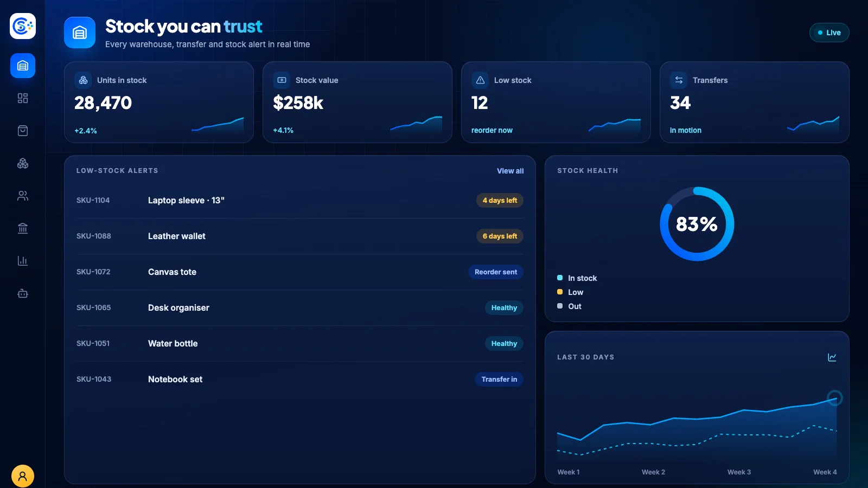Select the Laptop sleeve · 13" row name

[x=186, y=201]
